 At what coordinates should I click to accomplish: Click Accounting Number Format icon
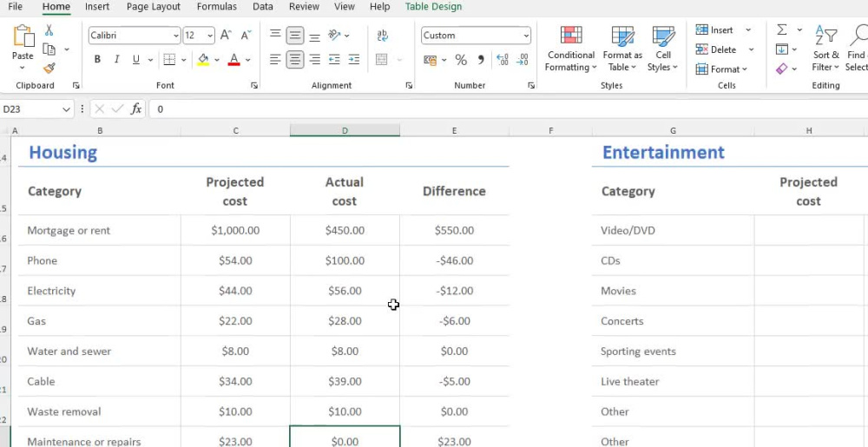(431, 60)
